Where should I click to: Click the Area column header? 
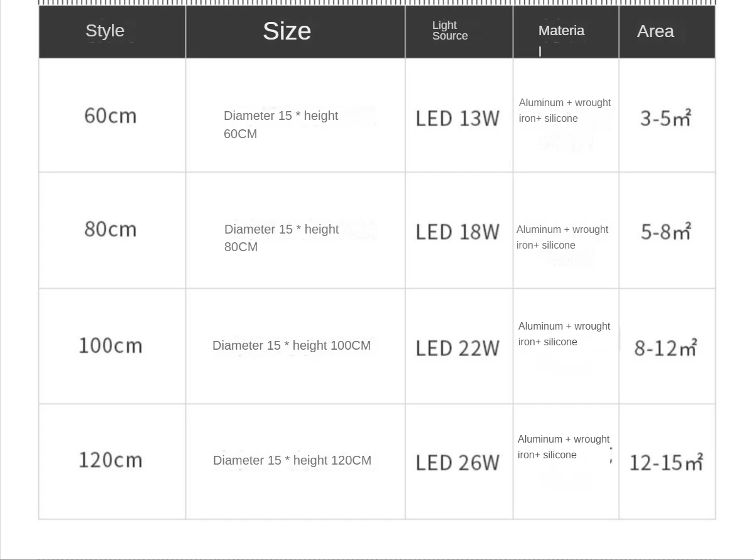click(x=655, y=31)
